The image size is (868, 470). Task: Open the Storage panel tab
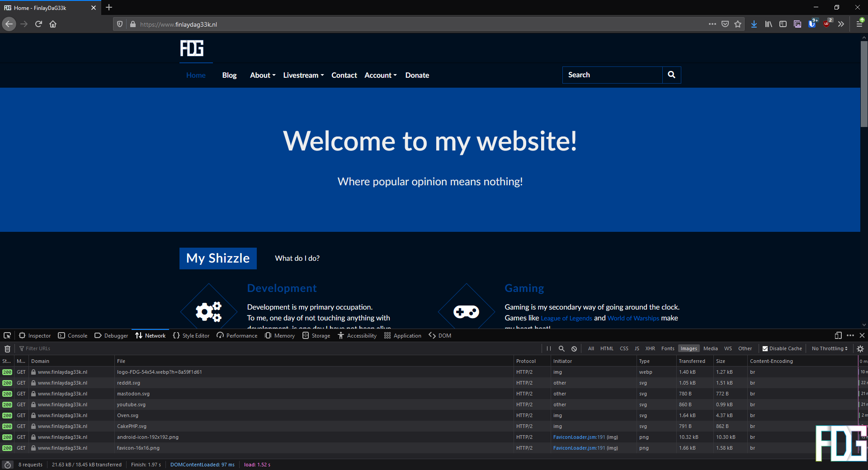[x=316, y=335]
